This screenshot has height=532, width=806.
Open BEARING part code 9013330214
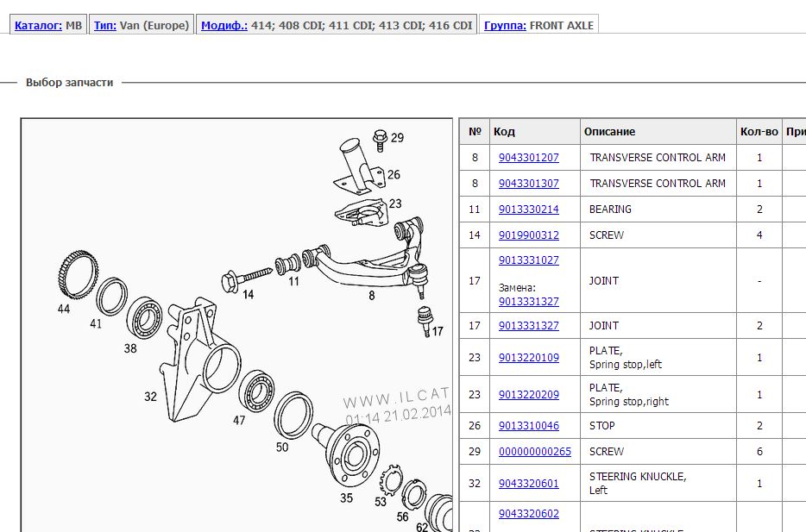tap(528, 210)
